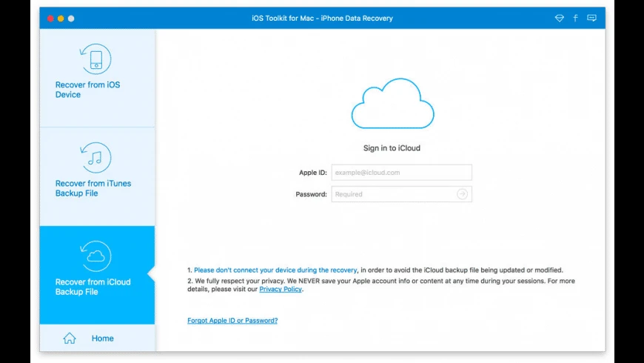Open Forgot Apple ID or Password link
644x363 pixels.
tap(232, 320)
